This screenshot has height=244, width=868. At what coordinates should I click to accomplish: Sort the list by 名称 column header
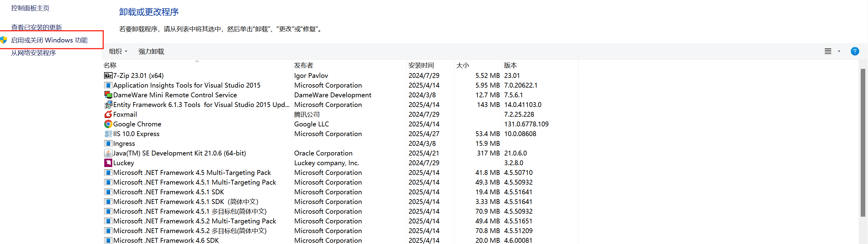(x=197, y=65)
